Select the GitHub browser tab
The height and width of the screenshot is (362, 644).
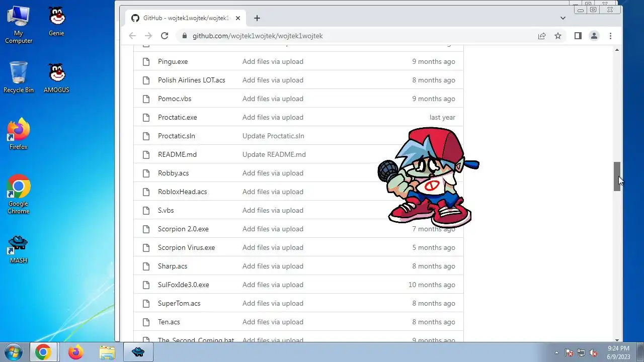point(185,18)
